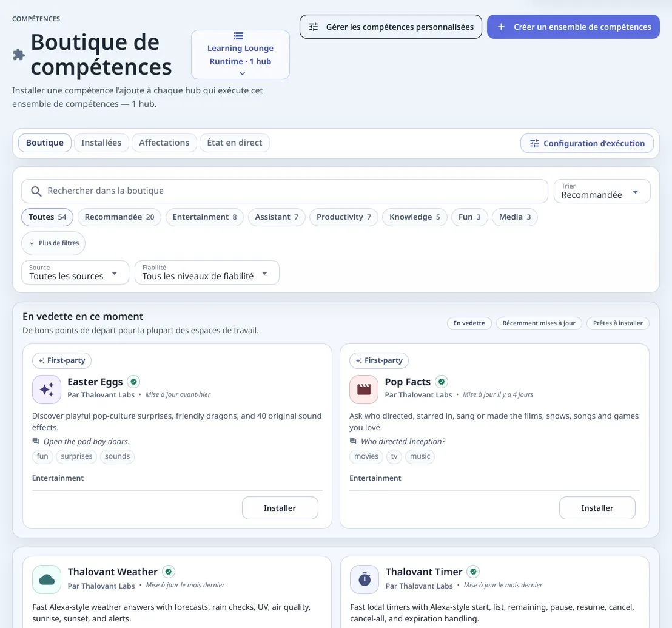Click the COMPÉTENCES breadcrumb label

36,19
